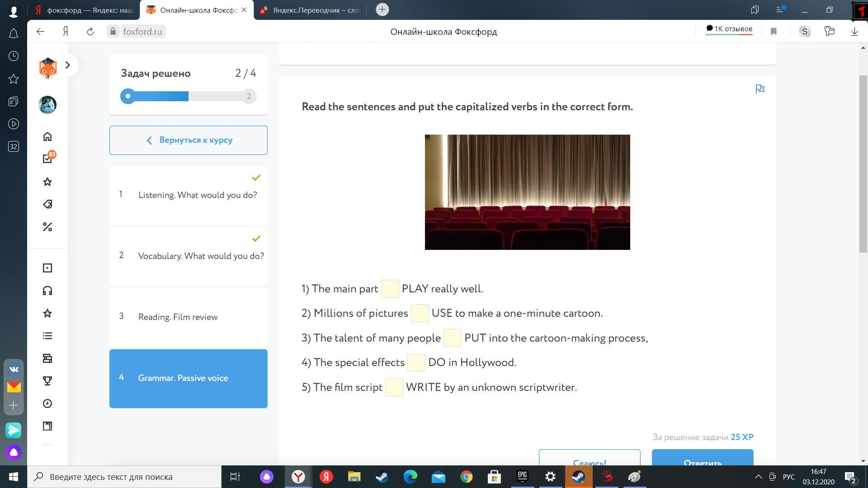Click the back chevron on Вернуться к курсу
Viewport: 868px width, 488px height.
[150, 141]
